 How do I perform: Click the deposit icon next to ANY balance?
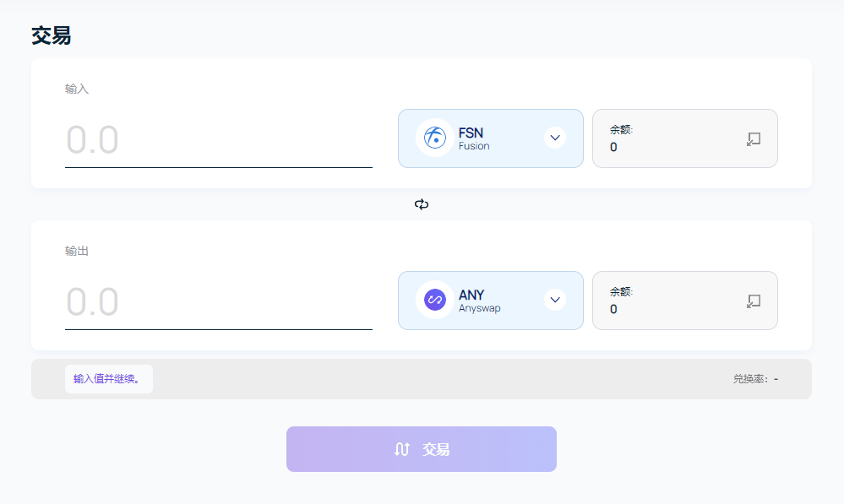coord(753,300)
